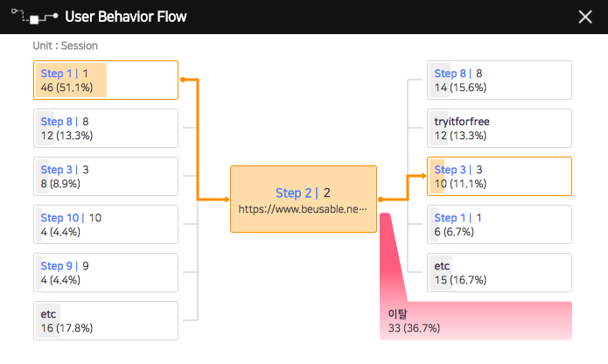608x364 pixels.
Task: Click the orange arrow pointing to Step 3
Action: tap(423, 176)
